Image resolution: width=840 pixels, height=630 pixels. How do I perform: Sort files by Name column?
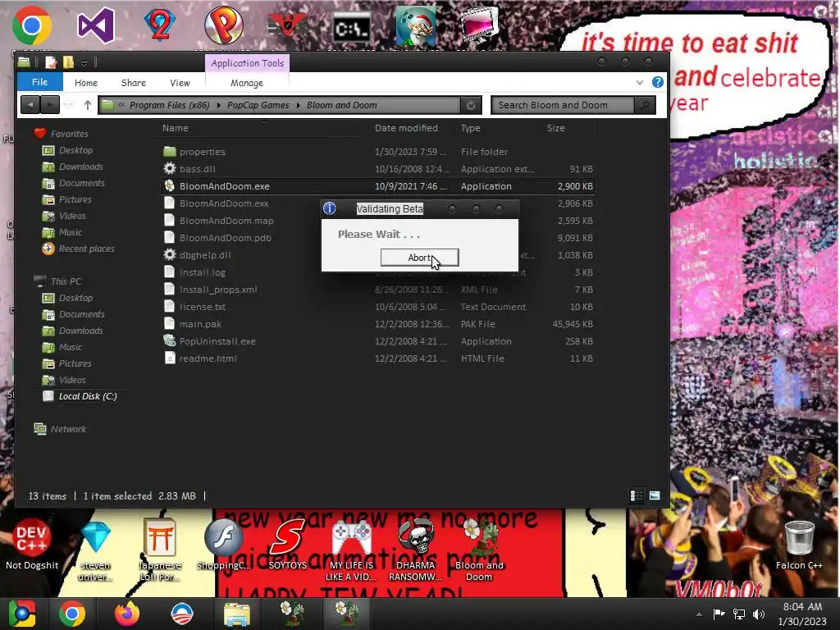click(x=176, y=128)
